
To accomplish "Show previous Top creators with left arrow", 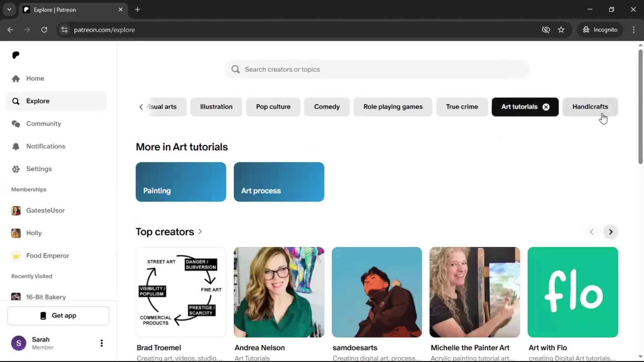I will [591, 232].
